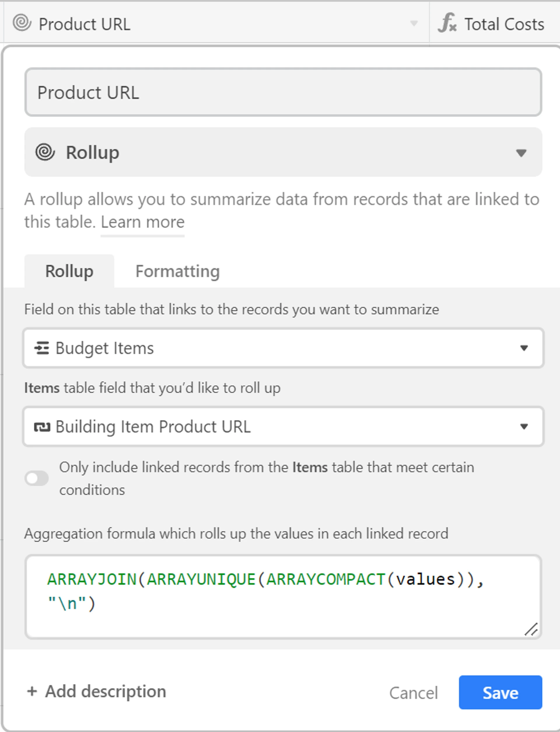Expand the Rollup field type dropdown

click(521, 153)
